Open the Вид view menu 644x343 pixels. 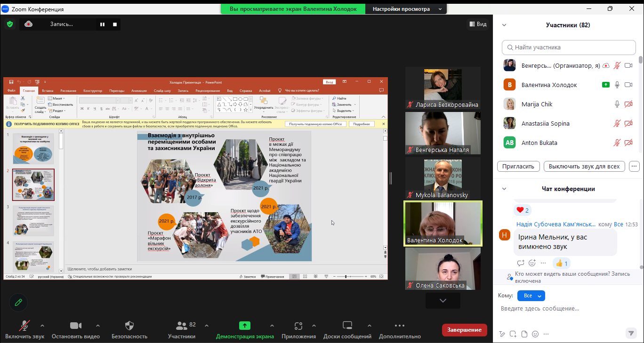click(x=477, y=24)
